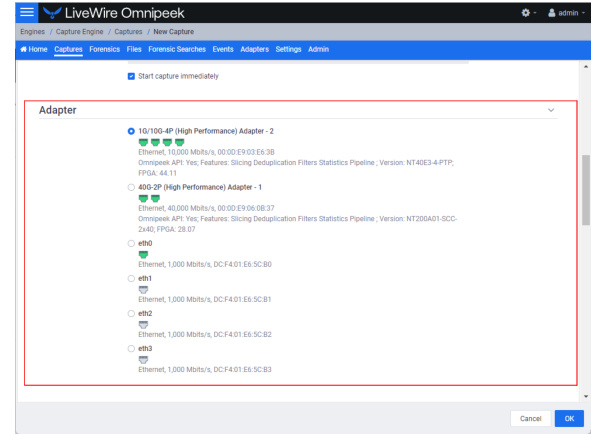Open the Home tab
The height and width of the screenshot is (435, 610).
pyautogui.click(x=34, y=49)
